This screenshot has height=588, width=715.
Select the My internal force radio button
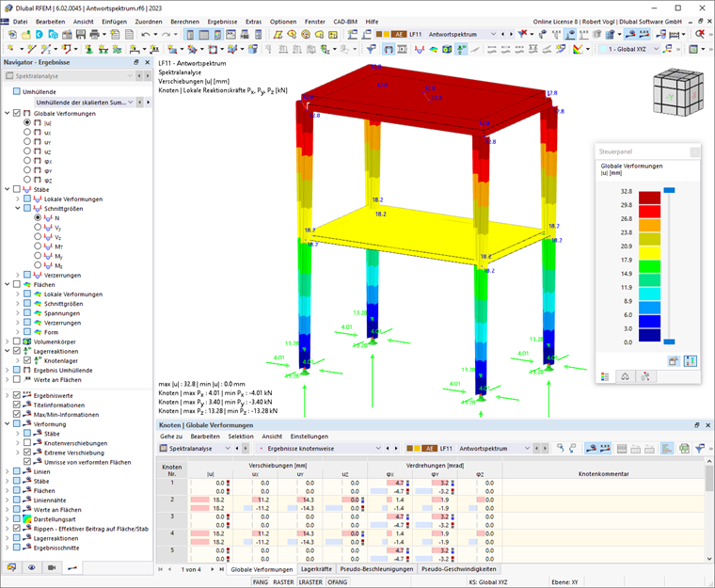point(38,256)
